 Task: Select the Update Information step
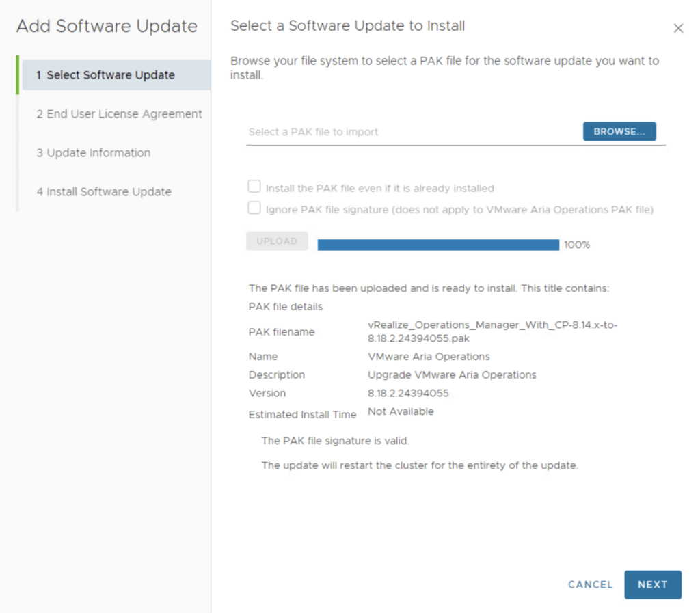(93, 153)
